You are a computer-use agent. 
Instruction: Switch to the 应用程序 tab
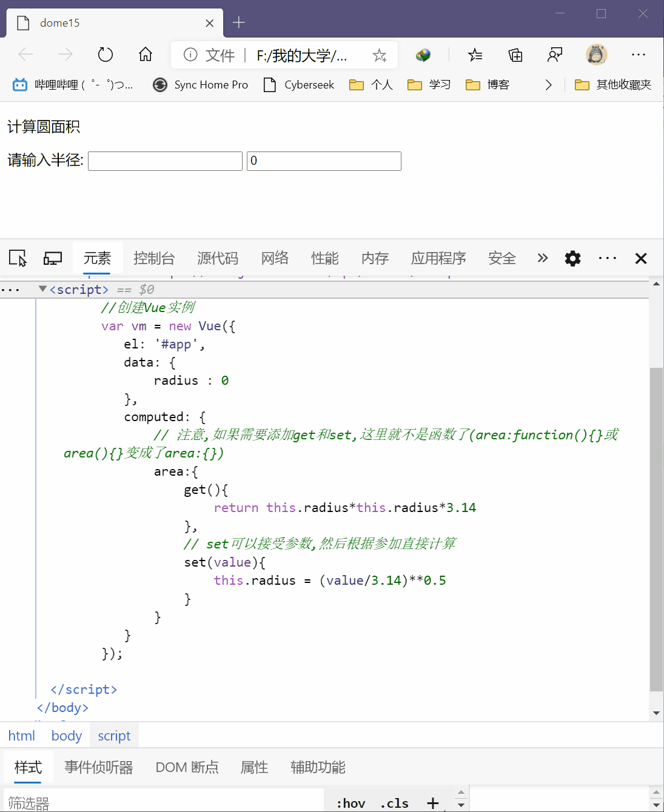pyautogui.click(x=438, y=259)
